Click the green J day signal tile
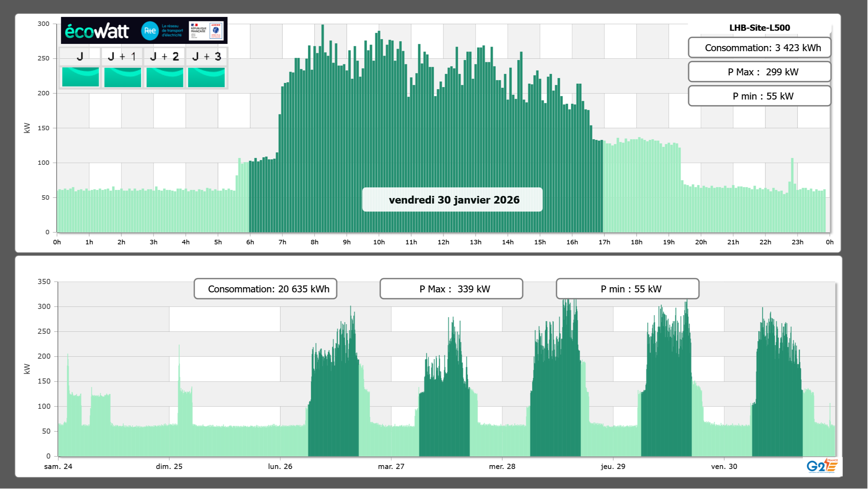 click(80, 77)
